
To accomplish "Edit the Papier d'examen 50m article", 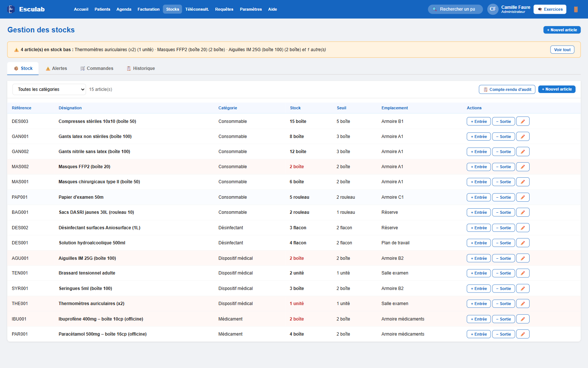I will click(x=523, y=197).
